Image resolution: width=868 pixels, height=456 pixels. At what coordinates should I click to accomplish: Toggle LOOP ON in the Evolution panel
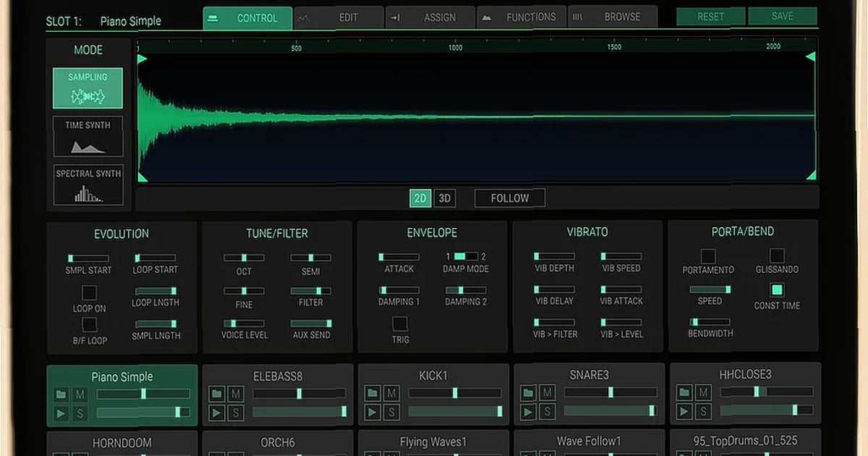89,294
